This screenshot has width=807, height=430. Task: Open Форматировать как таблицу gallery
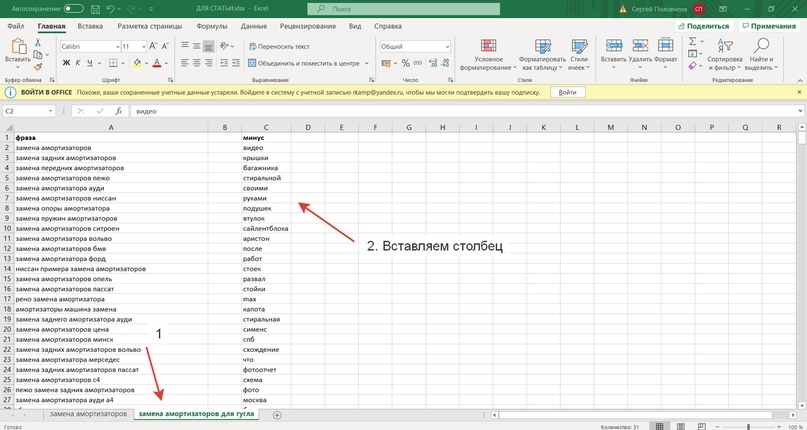[542, 55]
